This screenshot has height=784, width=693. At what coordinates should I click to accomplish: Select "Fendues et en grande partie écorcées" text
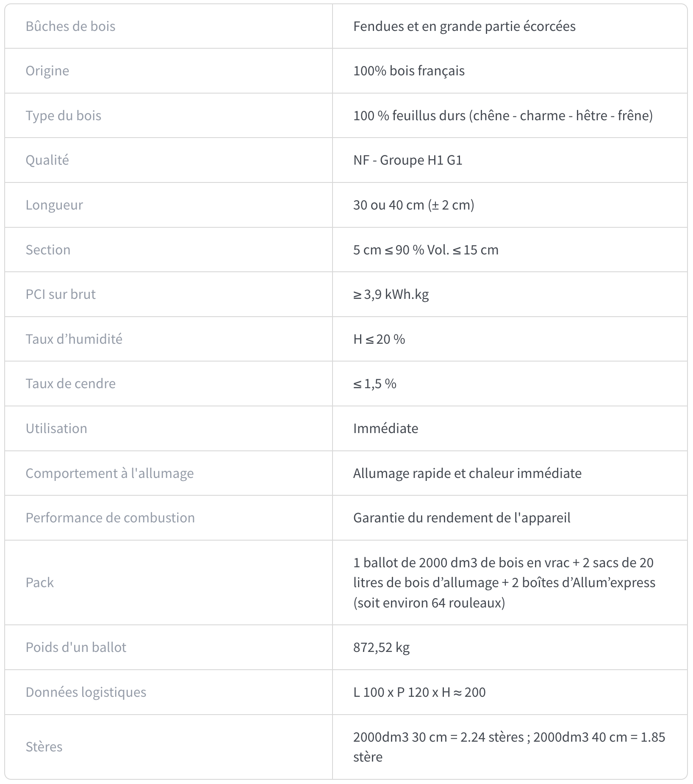coord(464,26)
